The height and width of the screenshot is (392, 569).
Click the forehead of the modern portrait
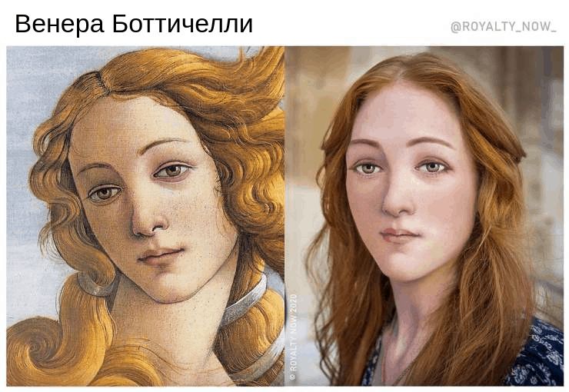click(x=404, y=111)
